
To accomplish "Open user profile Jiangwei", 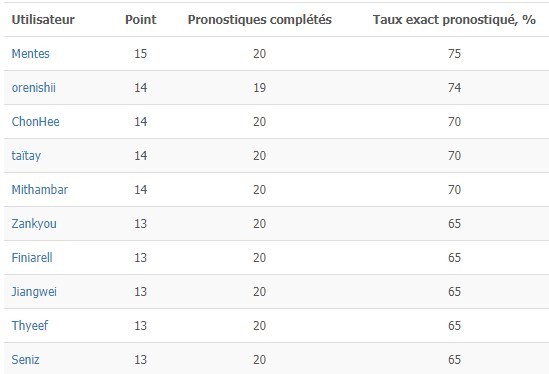I will coord(34,292).
